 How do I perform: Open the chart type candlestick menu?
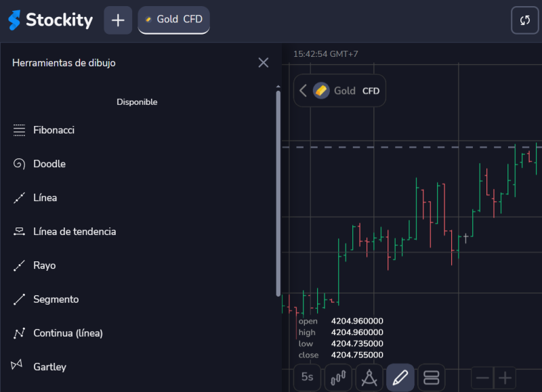tap(338, 377)
